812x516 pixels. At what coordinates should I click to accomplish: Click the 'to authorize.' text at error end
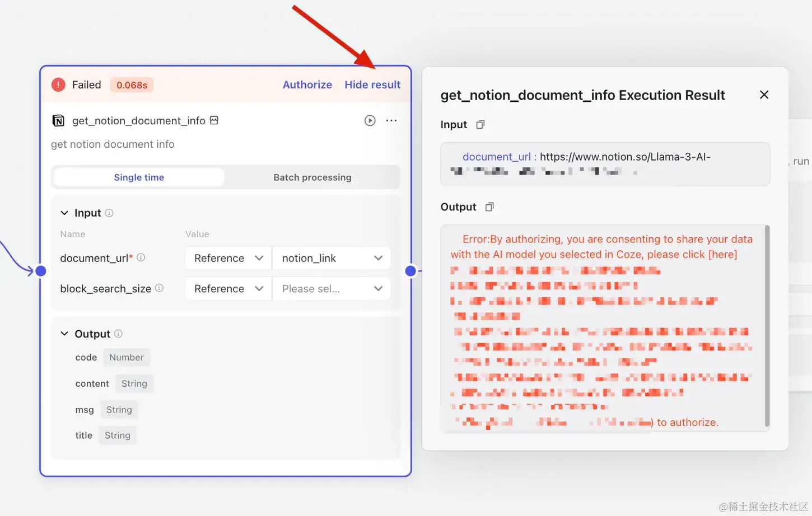coord(688,423)
